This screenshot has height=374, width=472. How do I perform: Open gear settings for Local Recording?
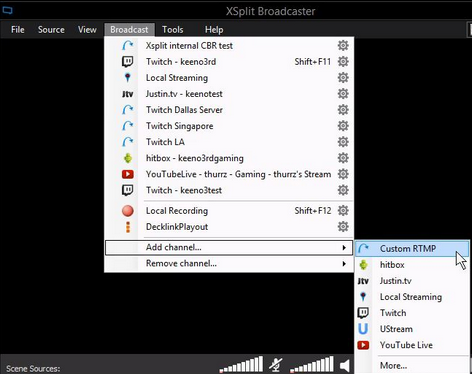pyautogui.click(x=343, y=210)
